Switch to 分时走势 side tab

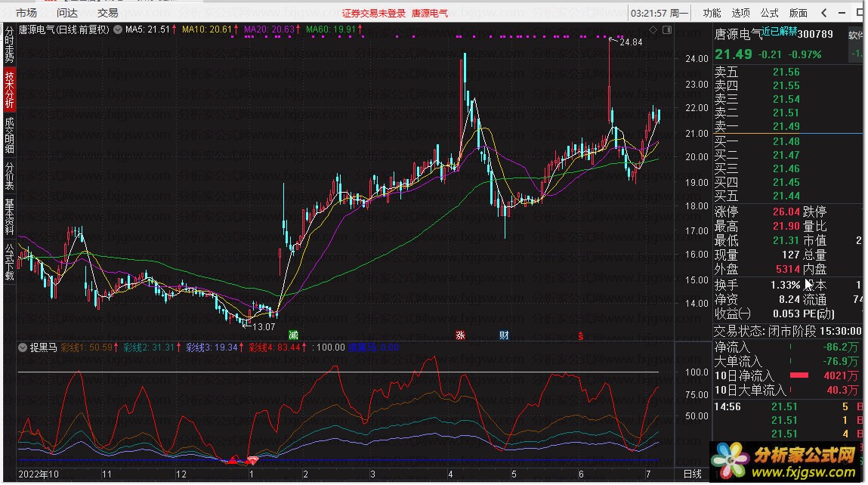pos(9,45)
